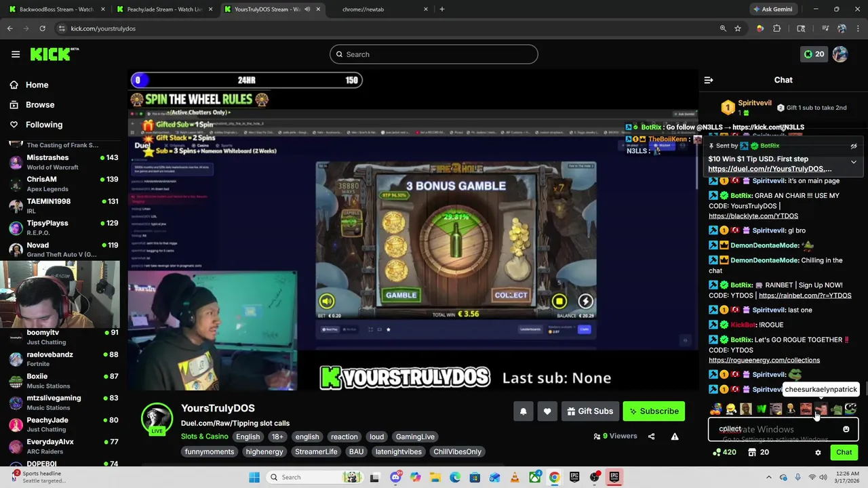Show hidden system tray icons
This screenshot has width=868, height=488.
768,477
